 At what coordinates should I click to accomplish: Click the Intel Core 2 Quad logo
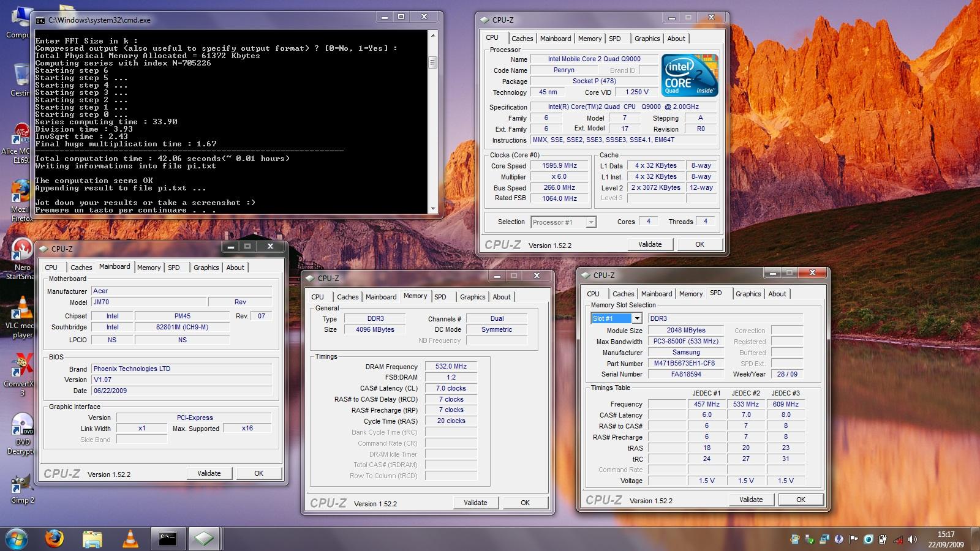[x=690, y=75]
